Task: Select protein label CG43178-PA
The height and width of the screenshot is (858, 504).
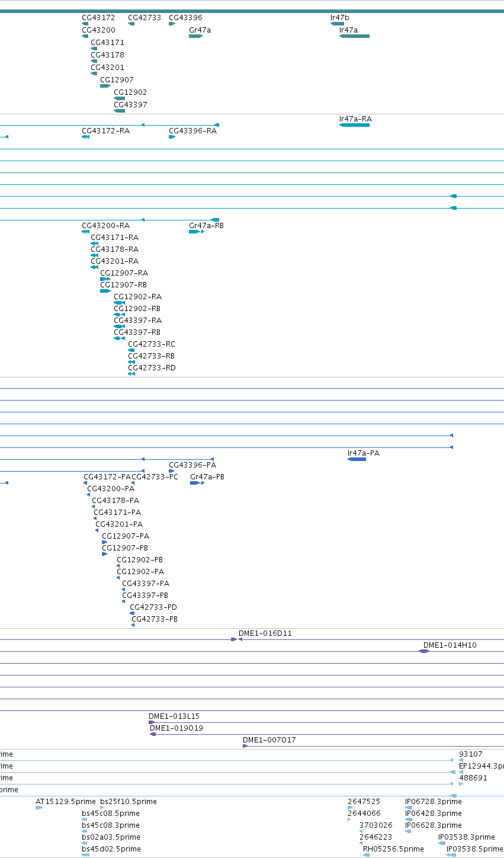Action: 115,501
